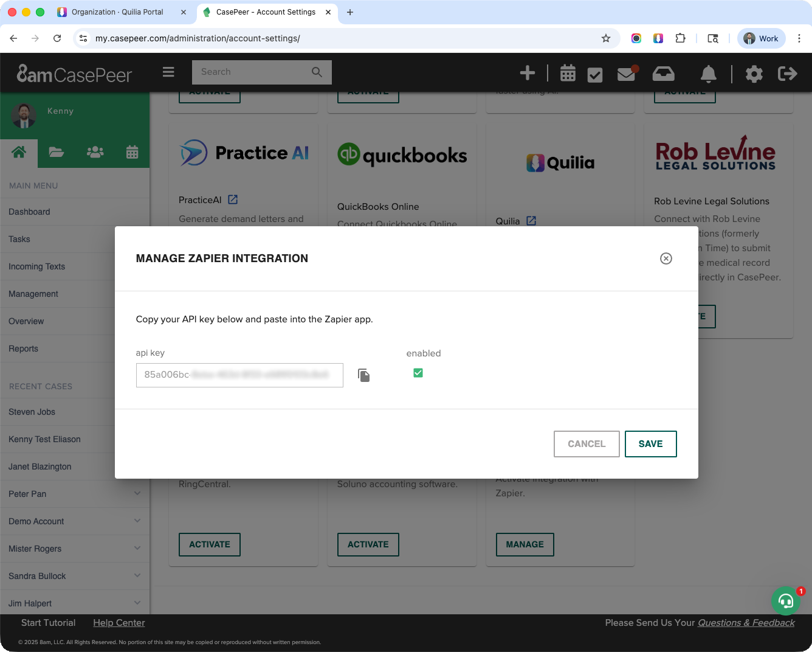The width and height of the screenshot is (812, 652).
Task: Click the Zapier Manage button
Action: coord(525,544)
